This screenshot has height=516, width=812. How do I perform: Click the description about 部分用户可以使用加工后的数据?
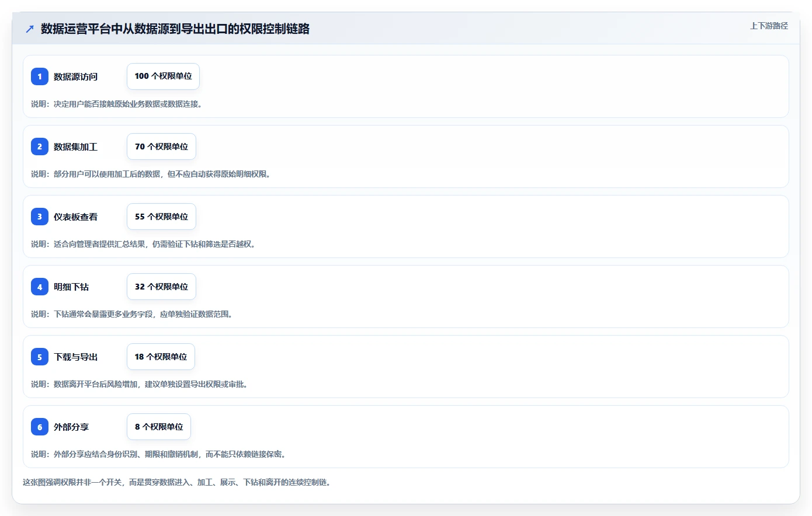point(151,174)
